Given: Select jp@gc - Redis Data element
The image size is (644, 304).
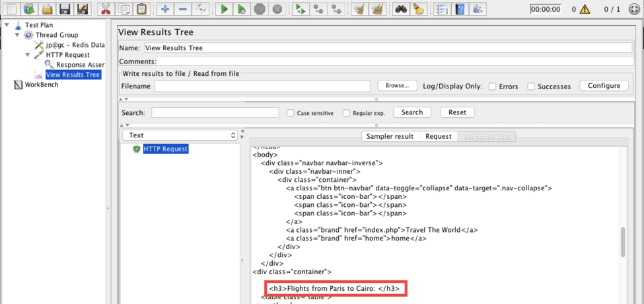Looking at the screenshot, I should point(75,45).
